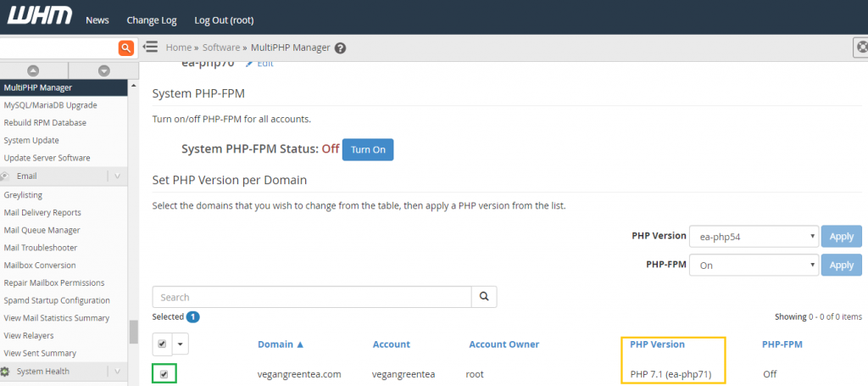
Task: Click the sidebar collapse-all up arrow
Action: [33, 71]
